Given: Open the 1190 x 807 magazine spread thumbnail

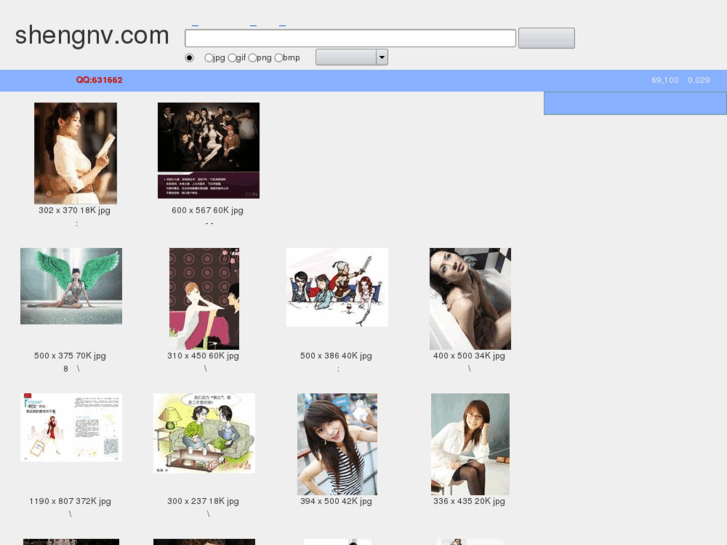Looking at the screenshot, I should pyautogui.click(x=71, y=428).
